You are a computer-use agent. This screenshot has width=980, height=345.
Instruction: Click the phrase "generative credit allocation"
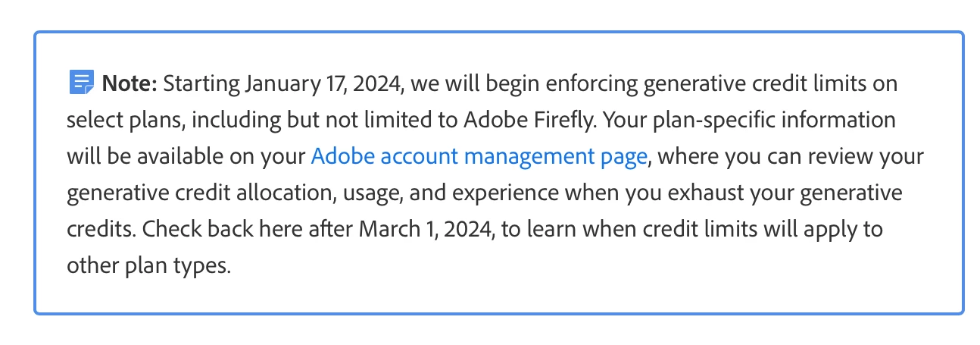197,193
